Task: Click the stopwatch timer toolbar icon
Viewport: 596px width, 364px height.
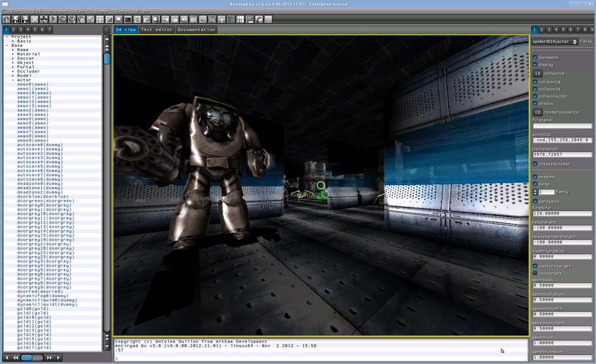Action: click(x=174, y=19)
